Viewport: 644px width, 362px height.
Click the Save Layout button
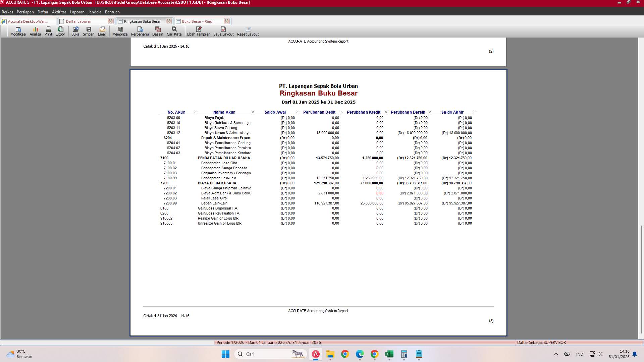[x=223, y=31]
